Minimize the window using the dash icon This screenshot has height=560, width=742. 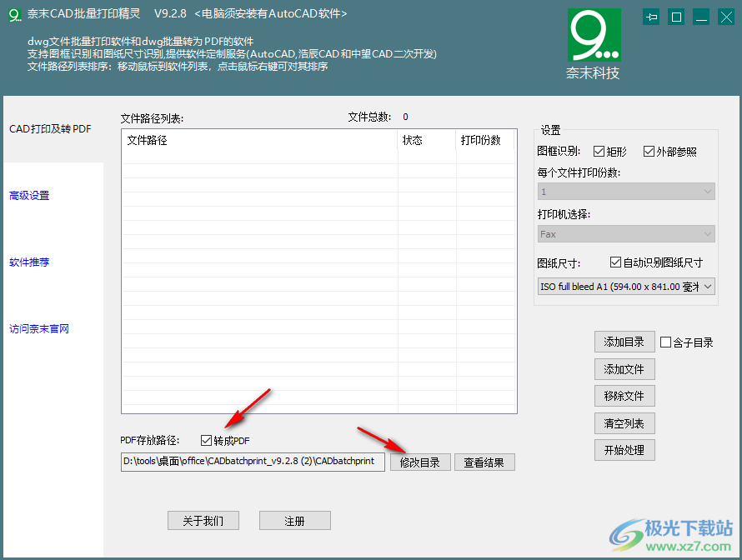(x=701, y=17)
